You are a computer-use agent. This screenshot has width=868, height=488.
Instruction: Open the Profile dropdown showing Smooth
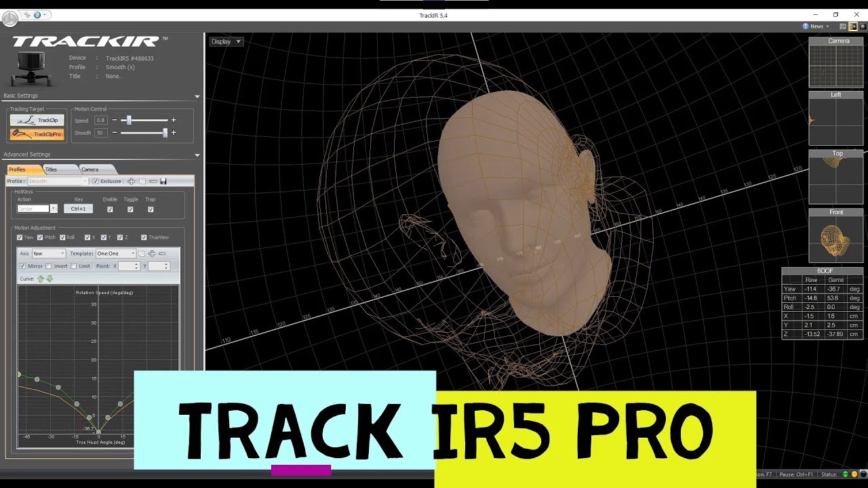(58, 181)
